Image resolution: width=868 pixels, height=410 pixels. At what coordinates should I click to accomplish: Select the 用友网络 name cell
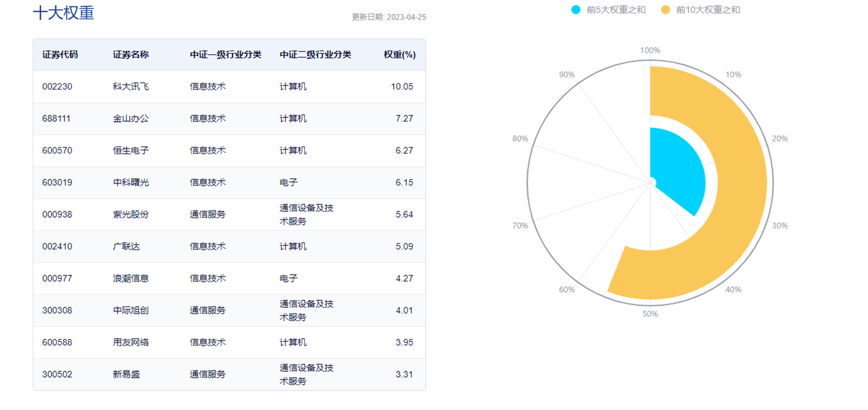coord(131,342)
